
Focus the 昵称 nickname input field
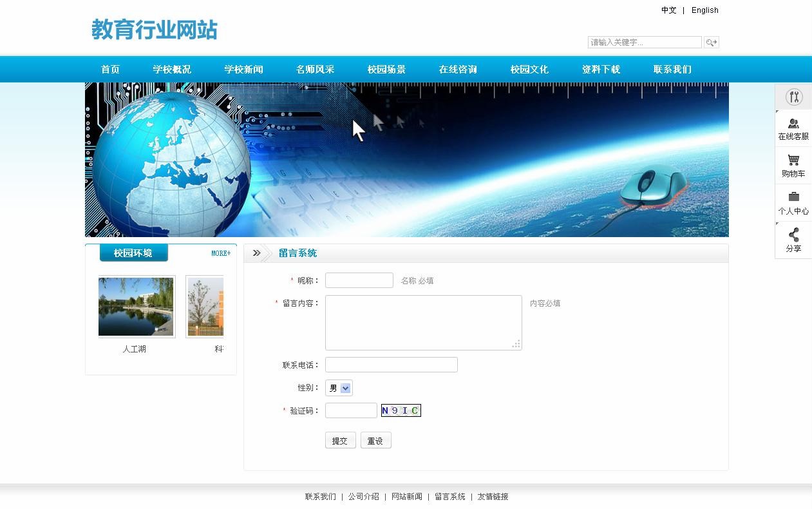click(x=359, y=280)
